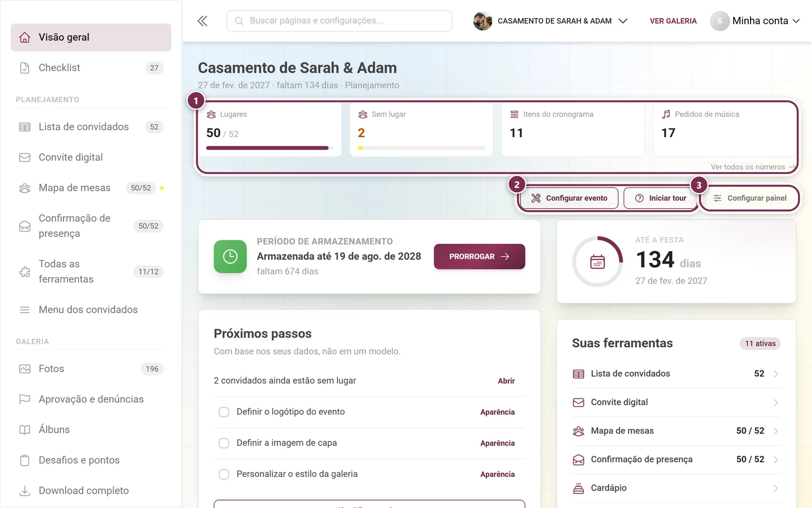This screenshot has height=508, width=812.
Task: Click the Checklist document icon
Action: (25, 68)
